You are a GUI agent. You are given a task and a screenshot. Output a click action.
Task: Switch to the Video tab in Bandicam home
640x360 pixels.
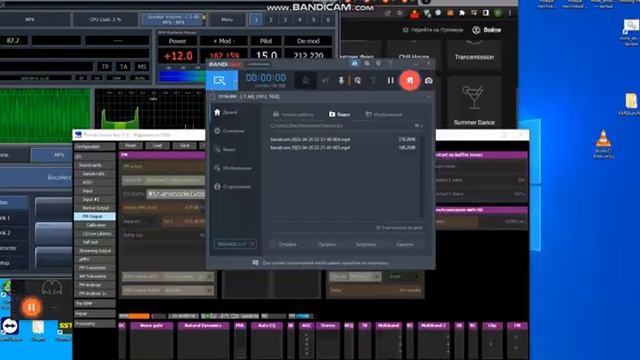click(x=339, y=115)
